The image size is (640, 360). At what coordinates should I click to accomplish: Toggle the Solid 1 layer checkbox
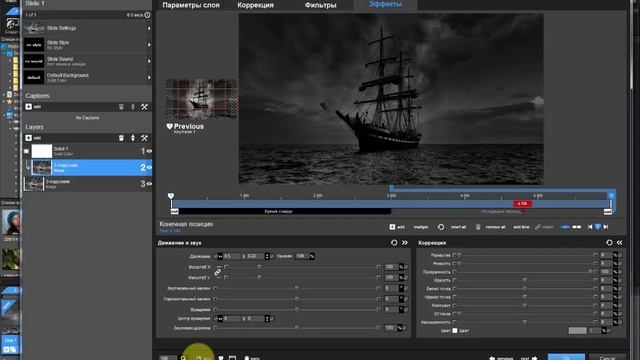coord(27,151)
